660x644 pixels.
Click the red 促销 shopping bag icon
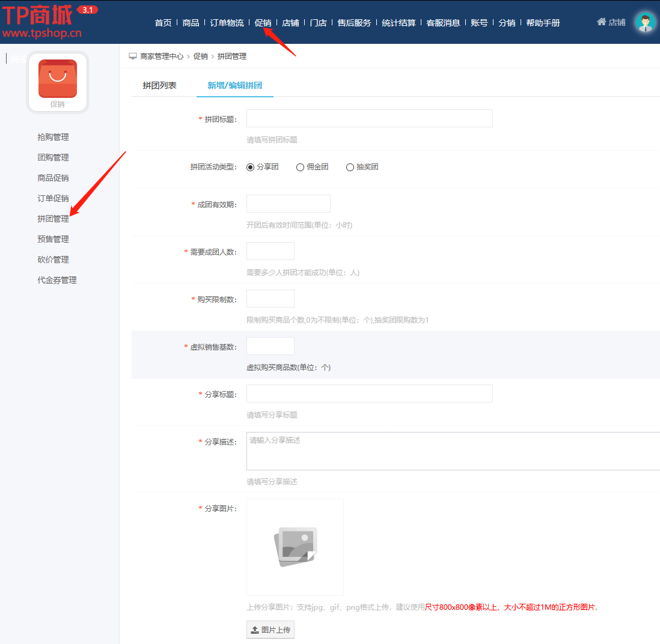pos(58,79)
